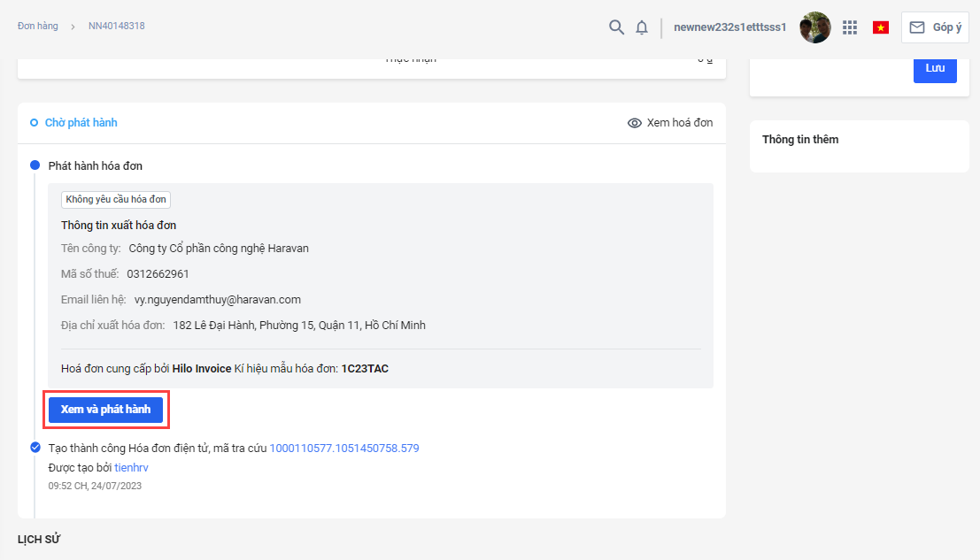Click the blue check circle timeline icon
Screen dimensions: 980x560
[x=35, y=448]
